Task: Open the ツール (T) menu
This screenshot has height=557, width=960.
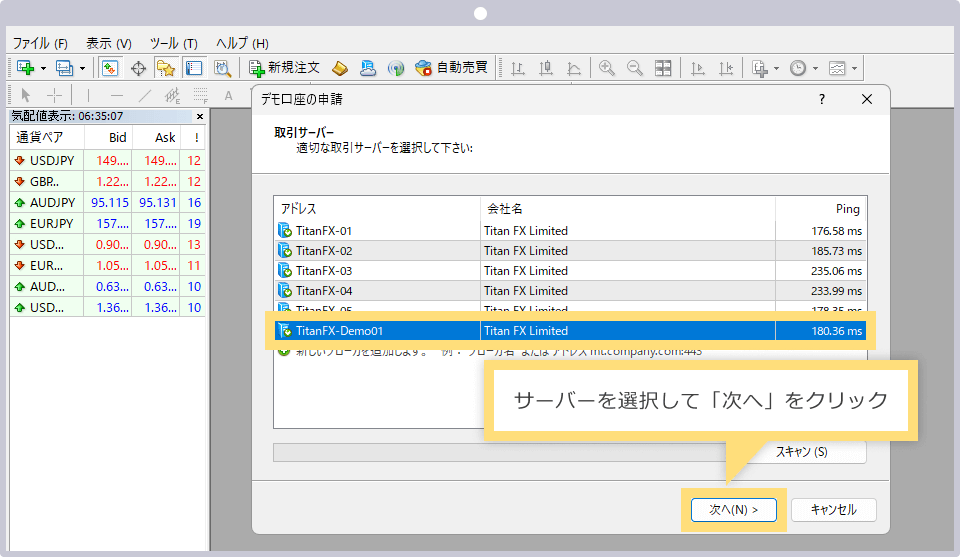Action: click(174, 43)
